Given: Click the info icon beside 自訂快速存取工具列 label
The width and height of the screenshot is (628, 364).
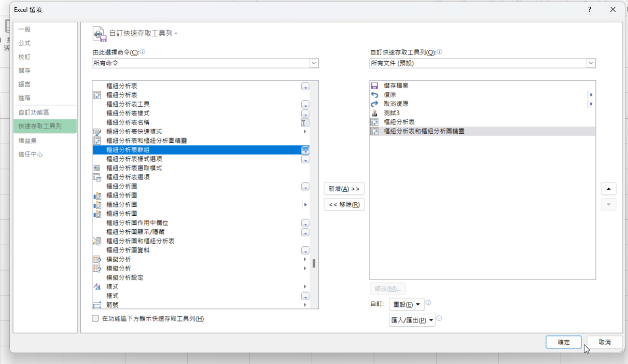Looking at the screenshot, I should coord(439,52).
